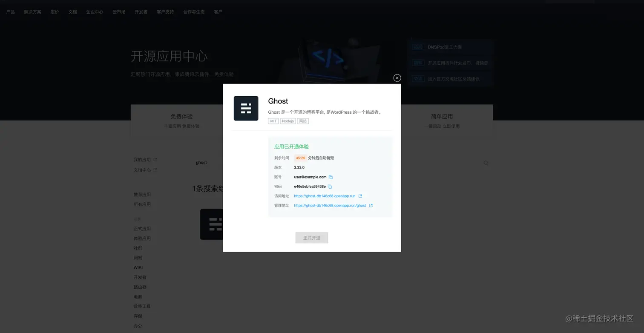Screen dimensions: 644x333
Task: Select the WIKI category
Action: (138, 268)
